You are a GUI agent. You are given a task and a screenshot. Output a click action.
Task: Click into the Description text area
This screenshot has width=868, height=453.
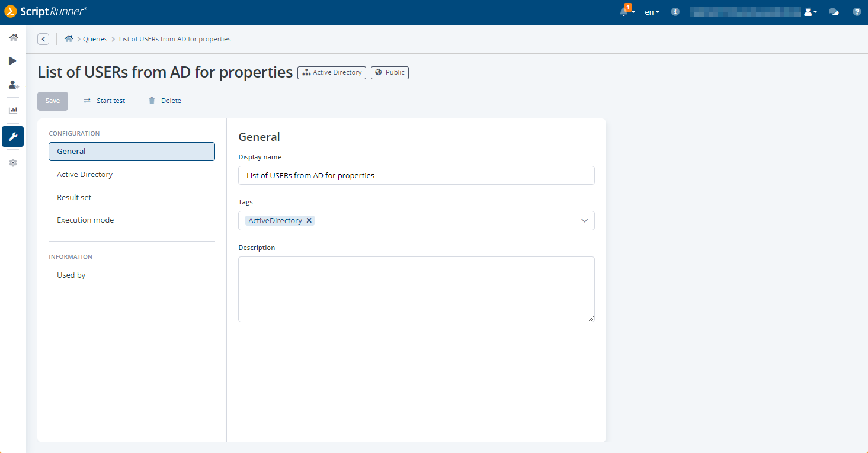coord(417,290)
